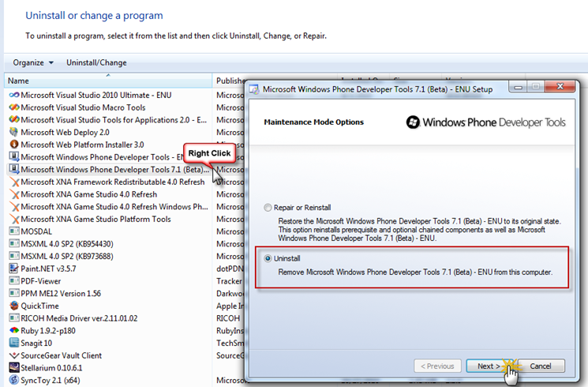Click the XNA Game Studio 4.0 Refresh icon
The width and height of the screenshot is (588, 387).
click(x=14, y=194)
